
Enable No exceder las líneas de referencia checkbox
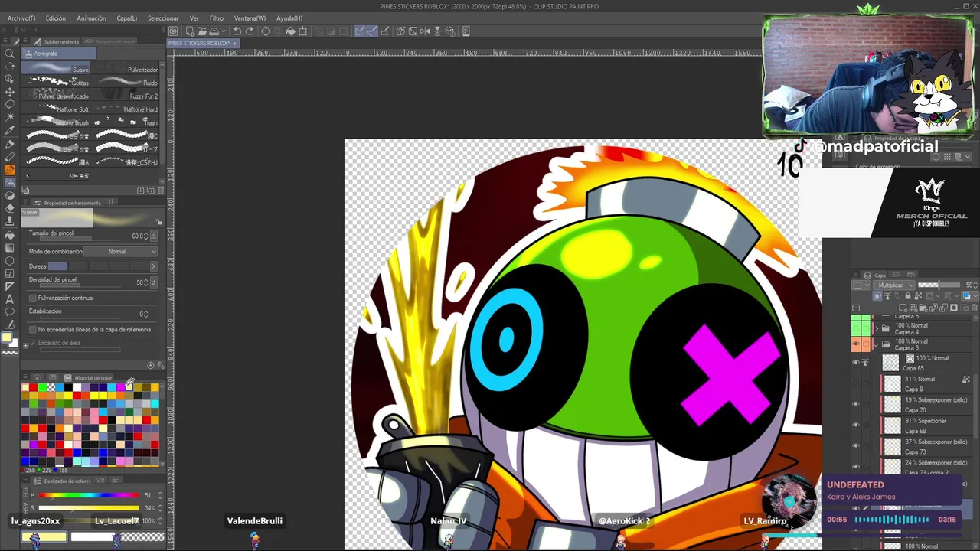pyautogui.click(x=32, y=329)
